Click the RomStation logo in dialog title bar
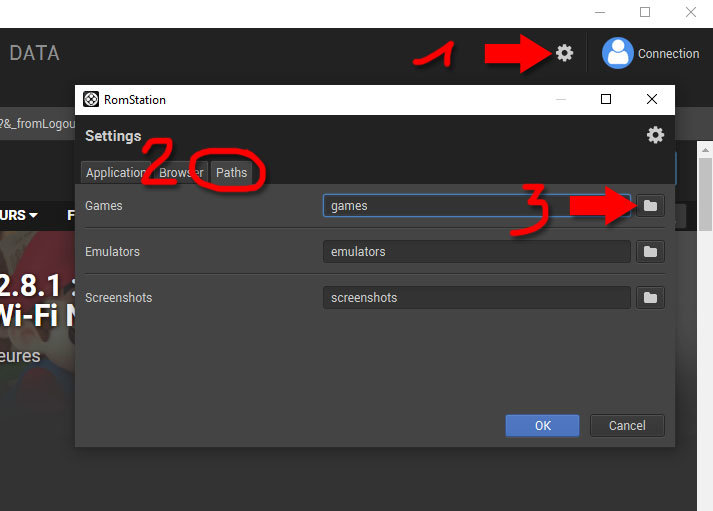The width and height of the screenshot is (713, 511). [x=91, y=99]
